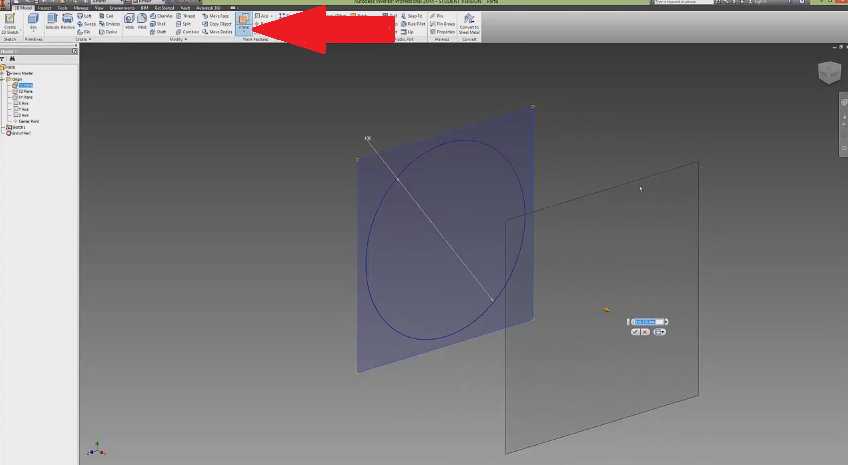
Task: Click Convert to Sheet Metal
Action: pos(469,24)
